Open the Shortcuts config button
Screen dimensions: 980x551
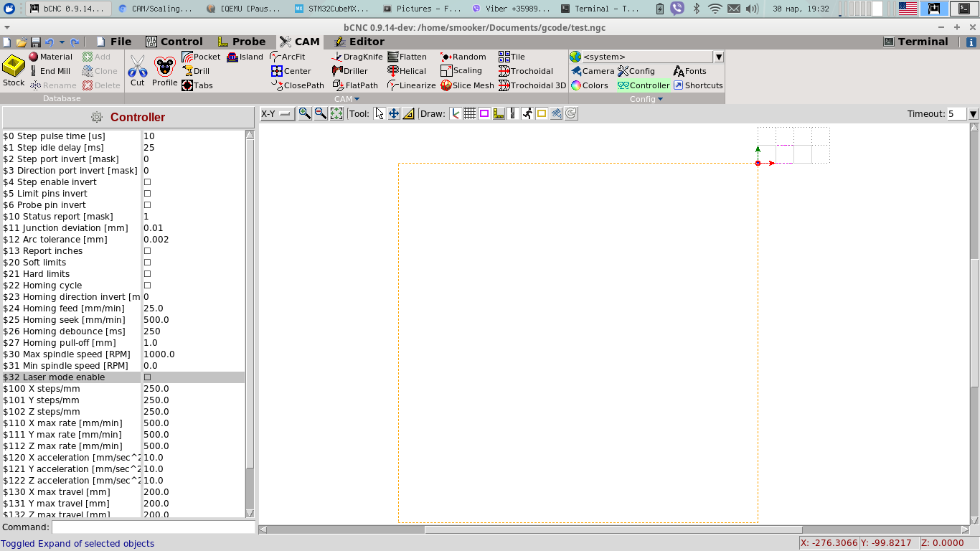[697, 85]
